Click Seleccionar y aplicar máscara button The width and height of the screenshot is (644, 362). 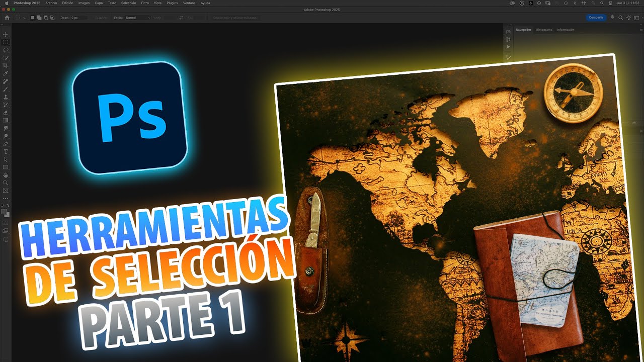click(235, 18)
